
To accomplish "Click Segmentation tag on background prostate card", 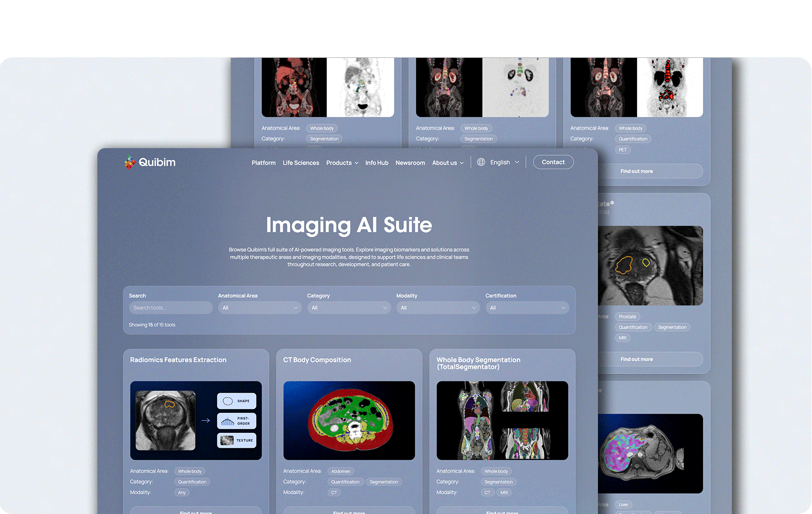I will (x=672, y=327).
